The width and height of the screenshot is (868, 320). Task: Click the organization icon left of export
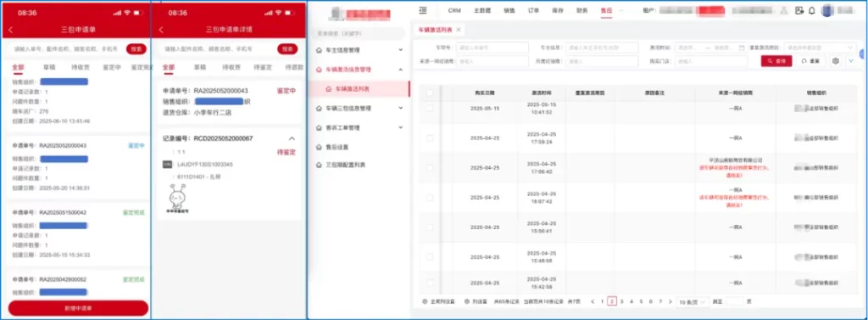(783, 10)
